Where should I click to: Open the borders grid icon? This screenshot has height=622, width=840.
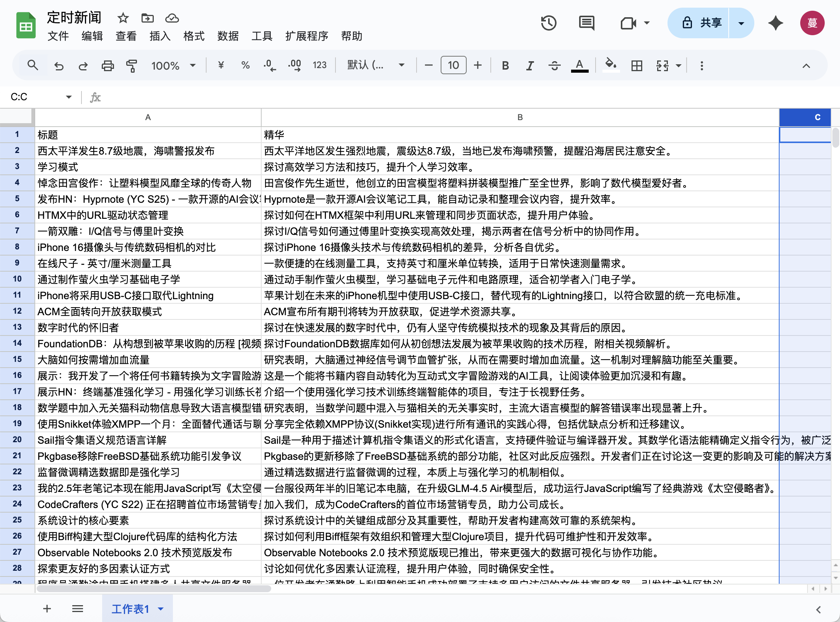coord(637,65)
